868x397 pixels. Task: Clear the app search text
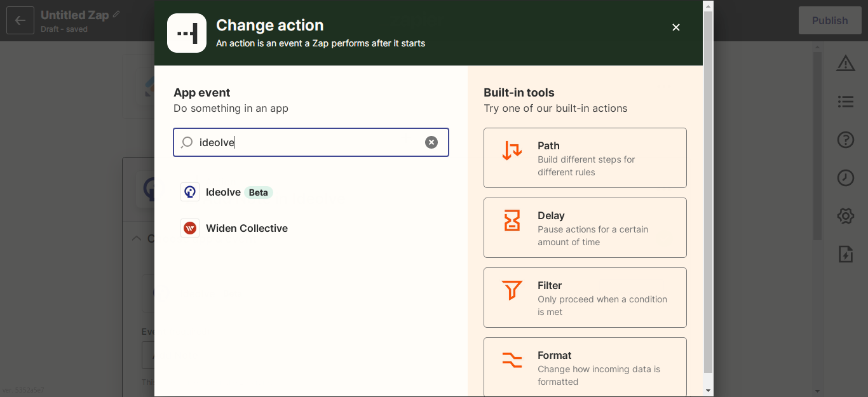(431, 142)
